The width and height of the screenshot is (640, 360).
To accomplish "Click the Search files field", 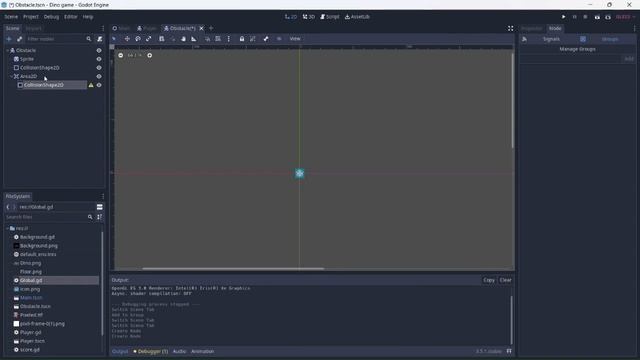I will (x=49, y=217).
